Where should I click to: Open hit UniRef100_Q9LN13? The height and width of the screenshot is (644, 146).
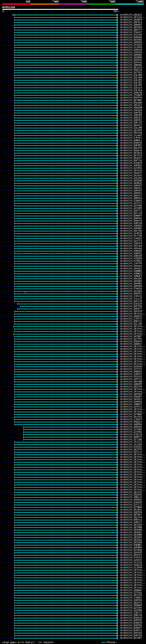point(131,15)
